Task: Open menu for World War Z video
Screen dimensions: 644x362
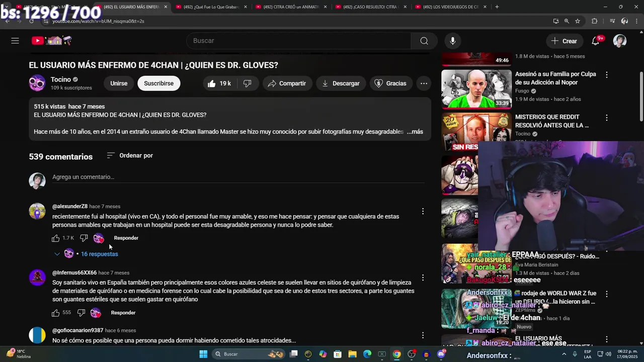Action: [x=607, y=294]
